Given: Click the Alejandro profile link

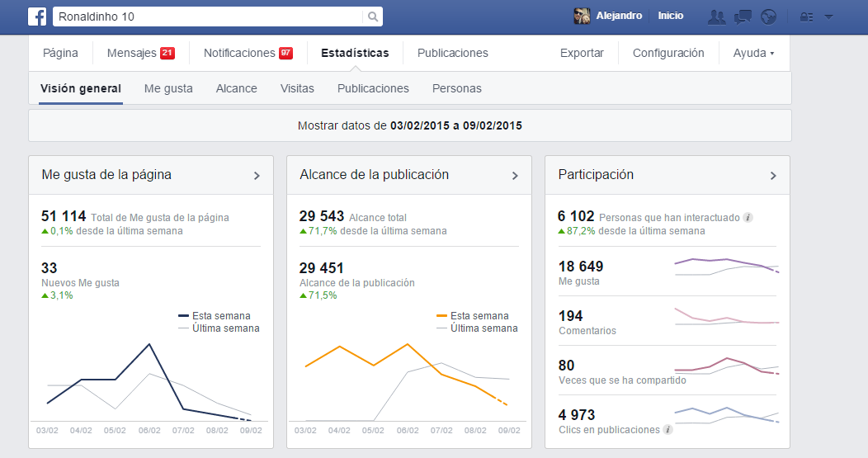Looking at the screenshot, I should coord(619,16).
